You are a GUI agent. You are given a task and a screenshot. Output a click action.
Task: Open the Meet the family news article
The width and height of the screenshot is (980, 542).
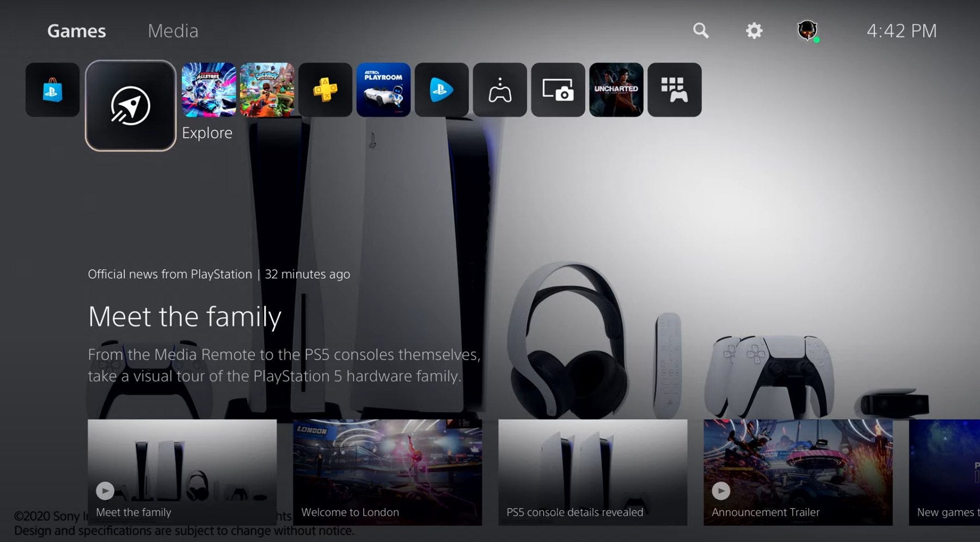pyautogui.click(x=185, y=316)
